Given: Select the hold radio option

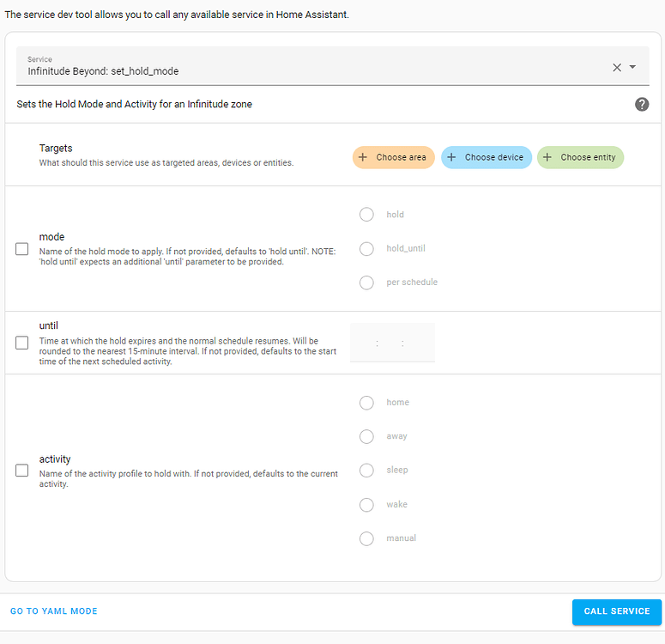Looking at the screenshot, I should (x=366, y=215).
